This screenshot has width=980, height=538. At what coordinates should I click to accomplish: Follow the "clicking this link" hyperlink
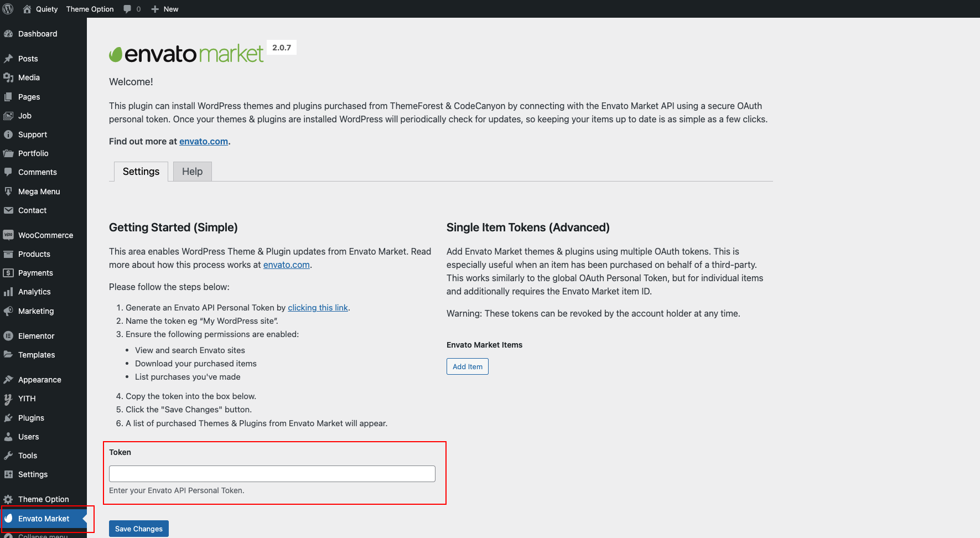pyautogui.click(x=318, y=308)
